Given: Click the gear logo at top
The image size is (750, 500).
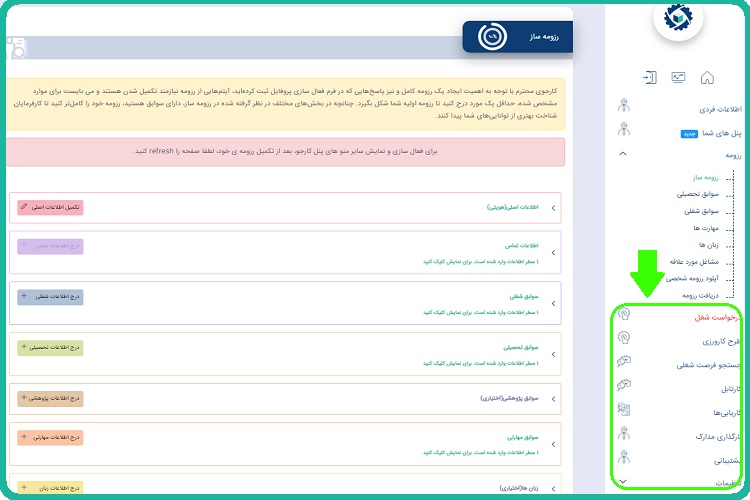Looking at the screenshot, I should 678,17.
